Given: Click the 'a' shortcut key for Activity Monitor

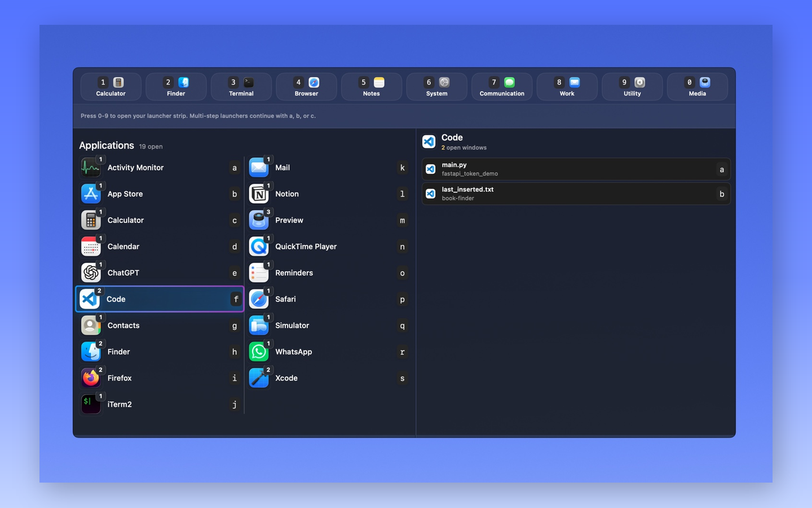Looking at the screenshot, I should pyautogui.click(x=235, y=168).
